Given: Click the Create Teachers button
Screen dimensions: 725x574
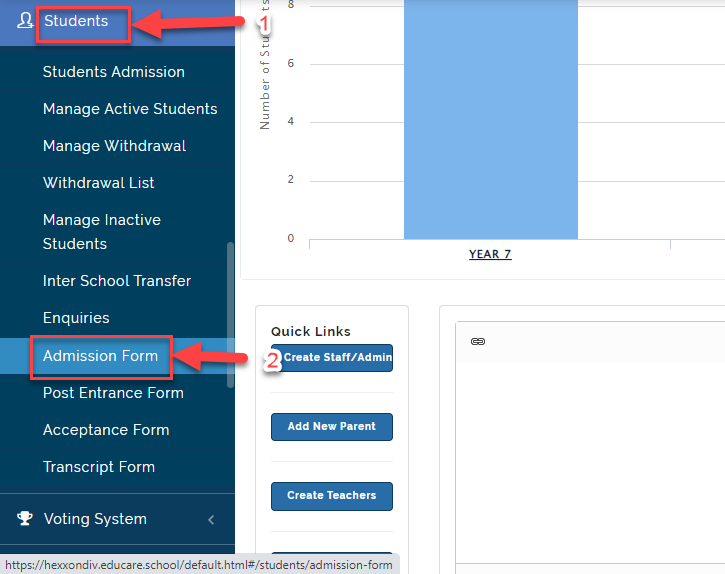Looking at the screenshot, I should pos(332,496).
